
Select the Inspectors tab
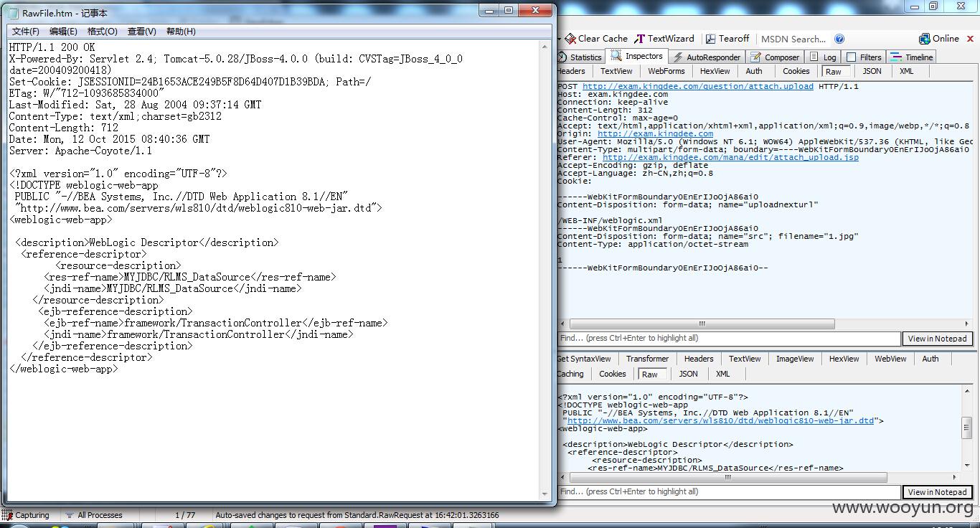[x=637, y=56]
